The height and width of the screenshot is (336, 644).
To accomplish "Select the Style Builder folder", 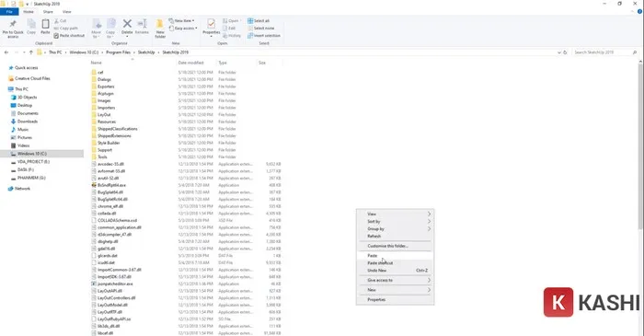I will coord(109,143).
